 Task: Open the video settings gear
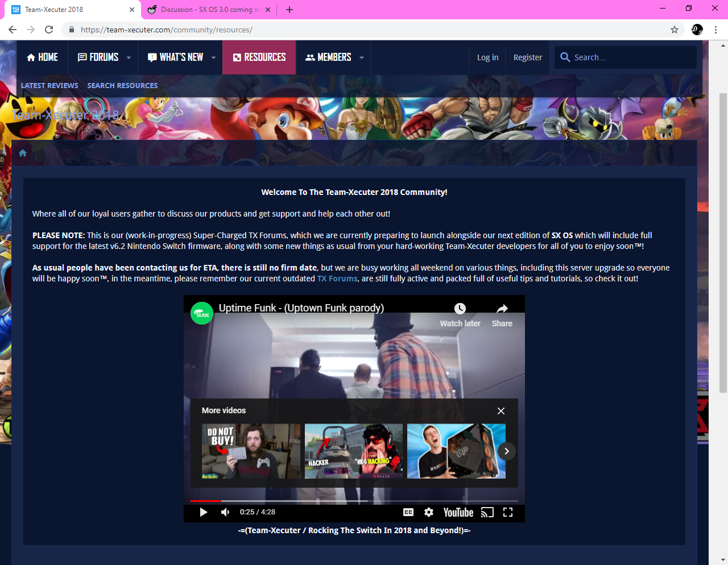[429, 512]
